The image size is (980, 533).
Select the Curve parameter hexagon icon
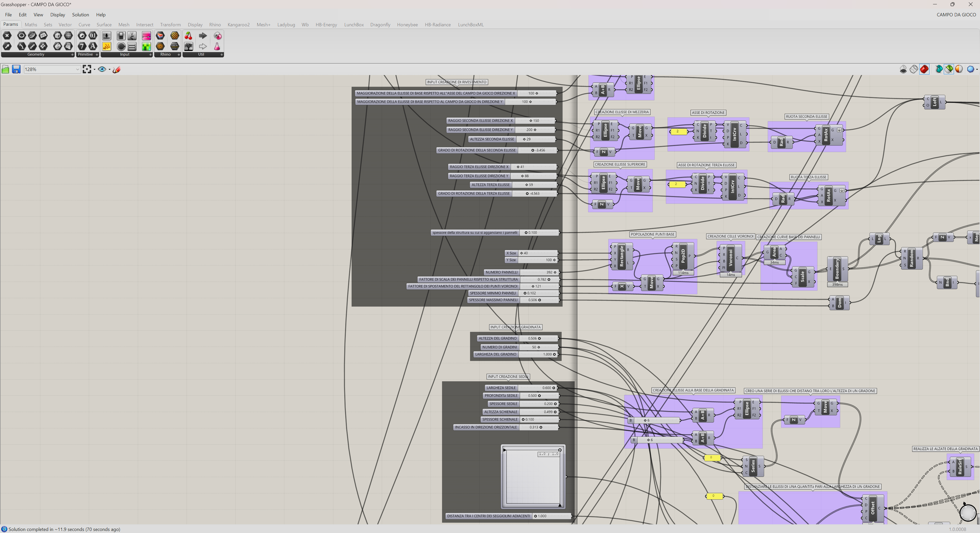[32, 36]
